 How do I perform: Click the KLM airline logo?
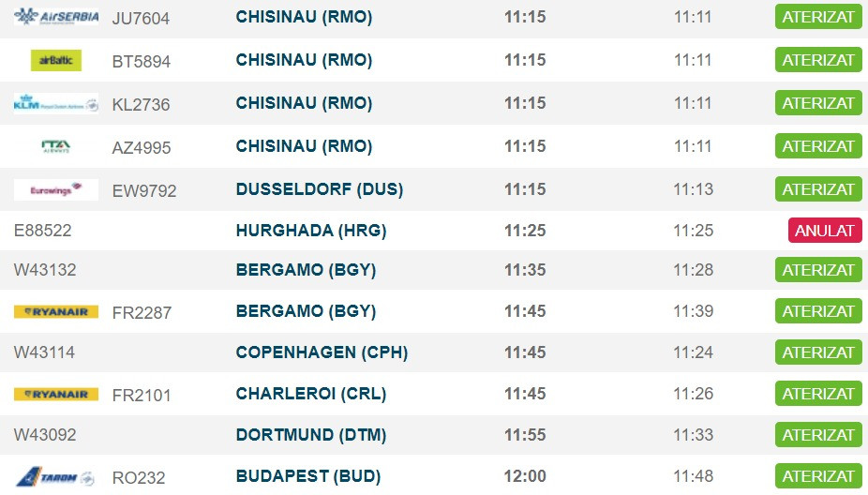pyautogui.click(x=56, y=104)
